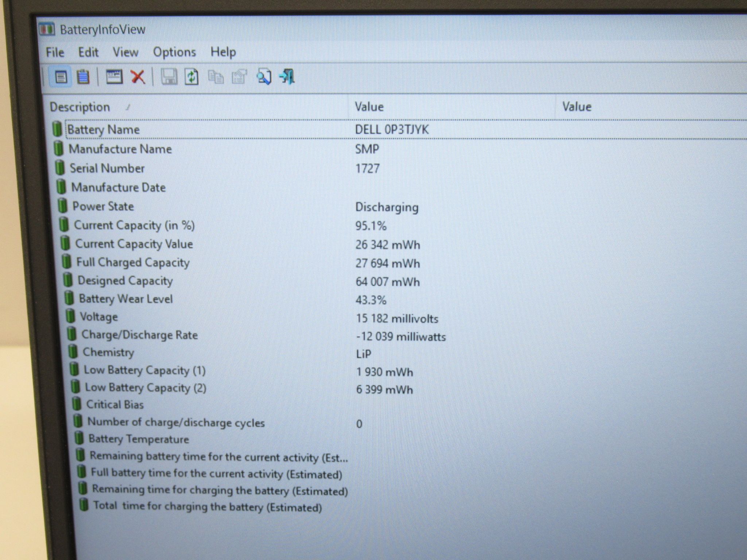Select the 6 399 mWh value
747x560 pixels.
coord(385,390)
